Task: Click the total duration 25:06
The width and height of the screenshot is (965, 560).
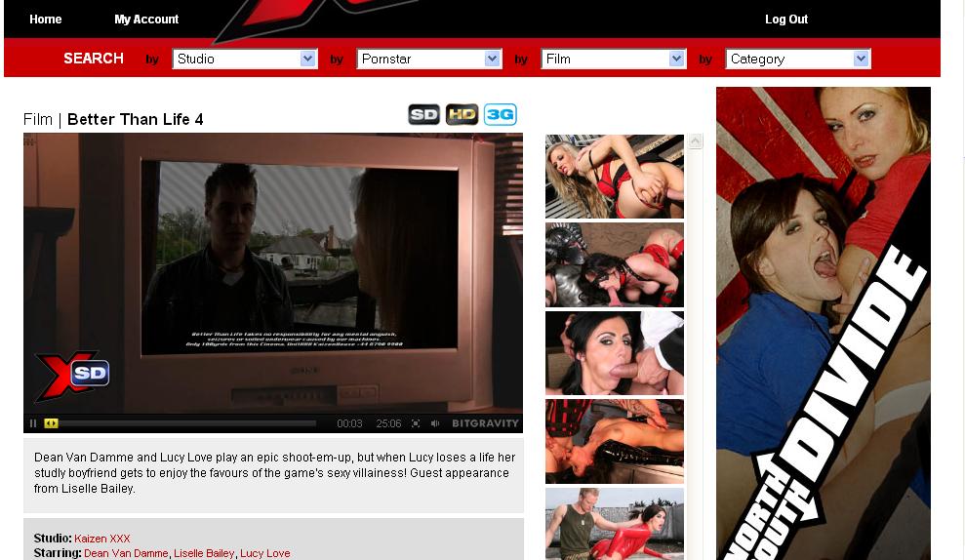Action: click(x=388, y=423)
